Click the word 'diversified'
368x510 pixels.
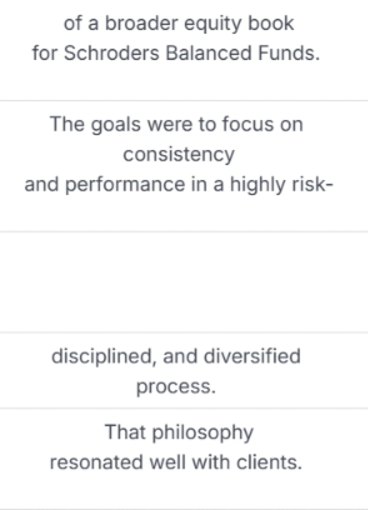252,356
